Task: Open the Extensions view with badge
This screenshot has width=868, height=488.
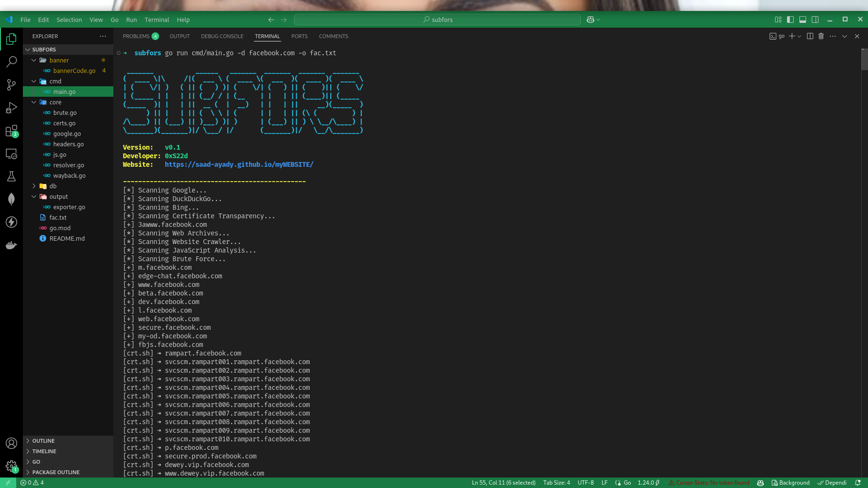Action: point(11,131)
